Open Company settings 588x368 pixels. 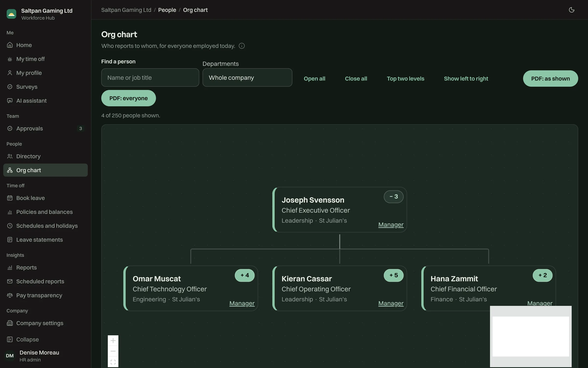(x=46, y=323)
